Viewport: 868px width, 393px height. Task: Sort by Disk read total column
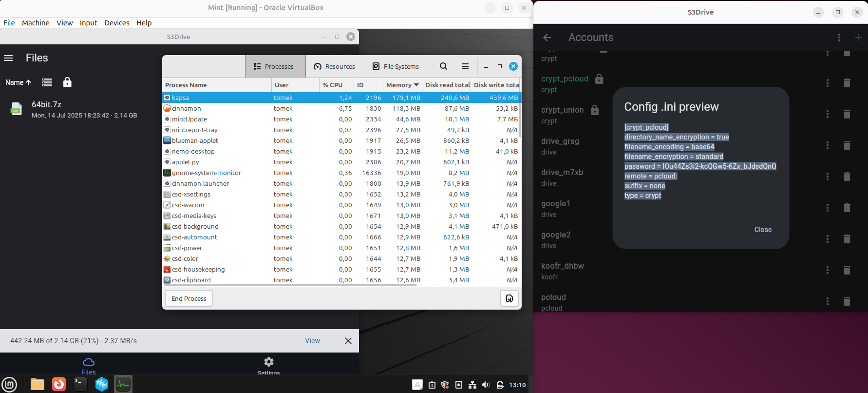point(447,85)
